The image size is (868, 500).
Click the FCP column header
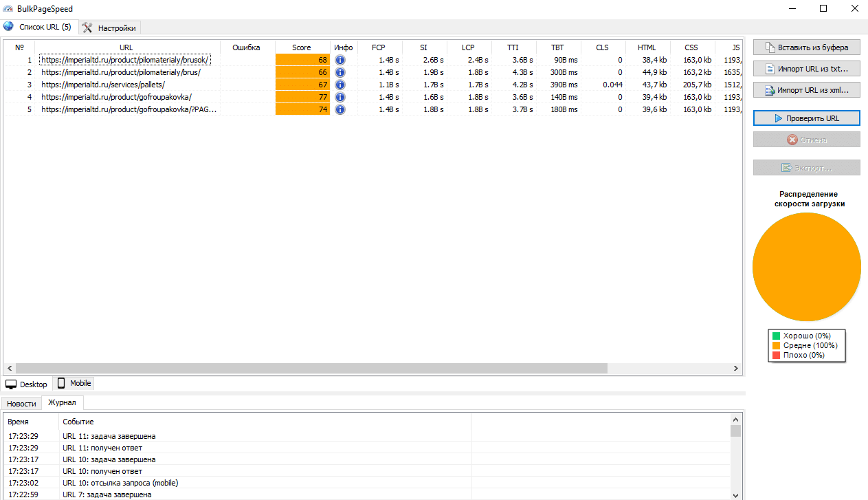379,47
